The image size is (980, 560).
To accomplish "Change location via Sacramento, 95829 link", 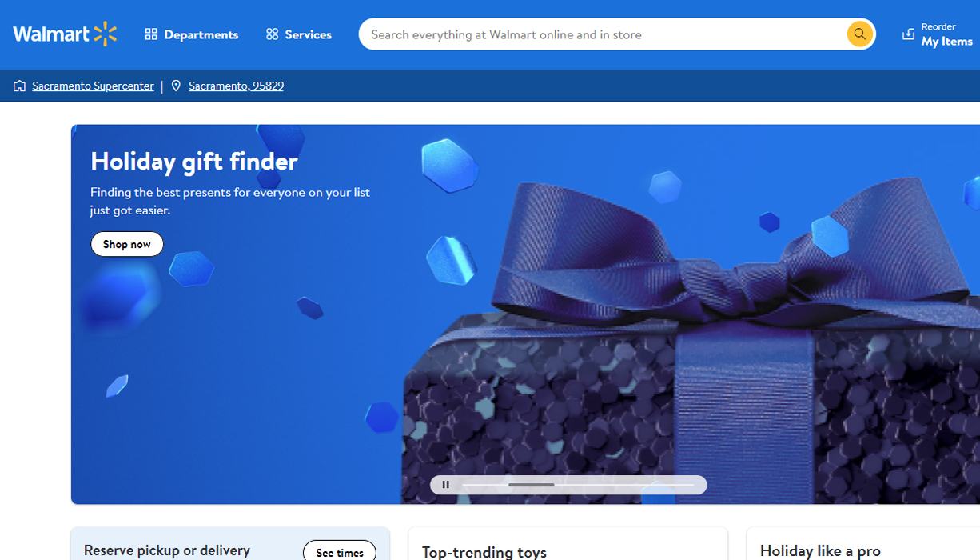I will click(x=236, y=86).
